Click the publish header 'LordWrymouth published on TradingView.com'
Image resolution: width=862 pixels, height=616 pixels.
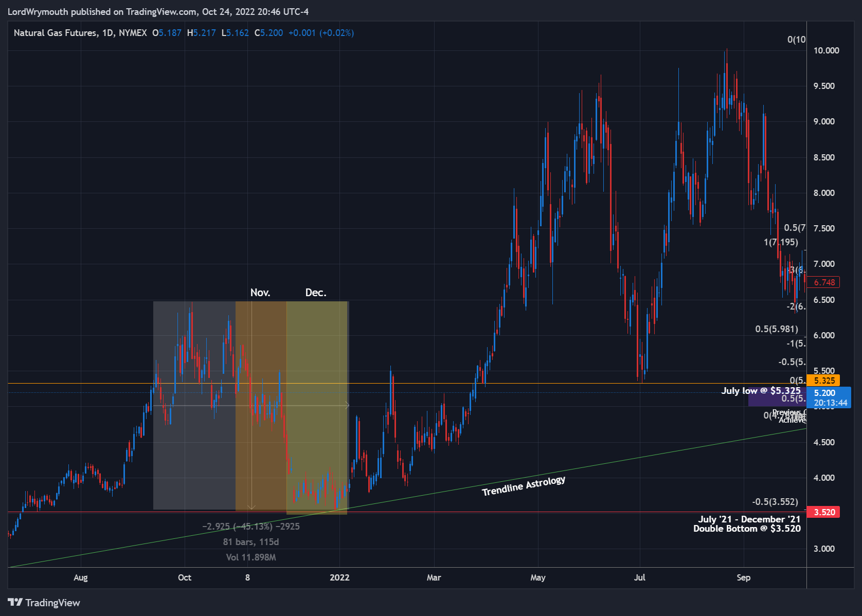tap(102, 12)
